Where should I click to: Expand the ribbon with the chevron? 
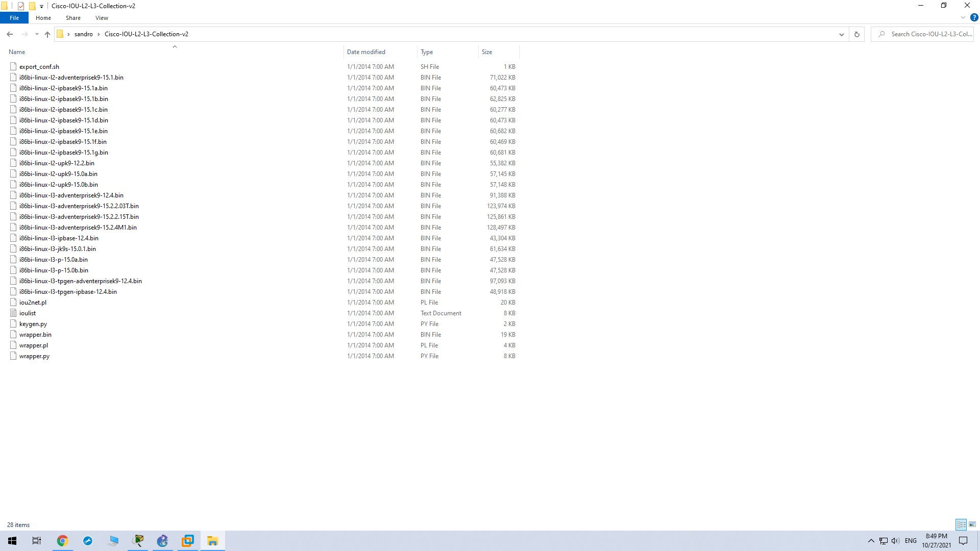[963, 17]
